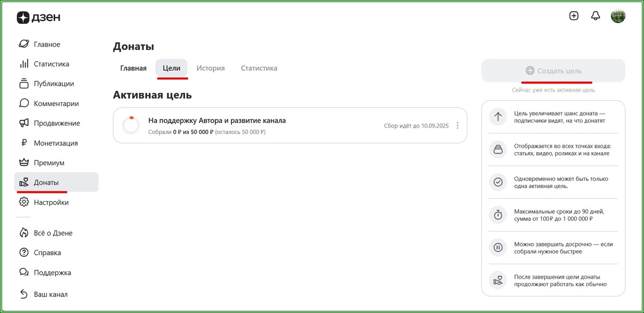Open the profile avatar menu
Viewport: 644px width, 313px height.
coord(618,16)
